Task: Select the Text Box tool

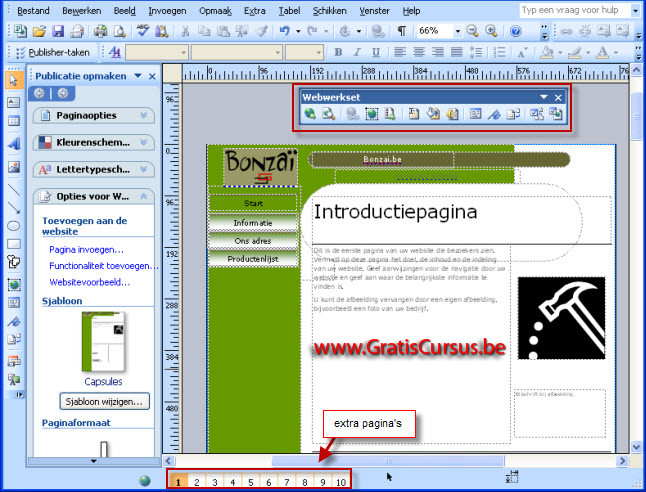Action: point(14,102)
